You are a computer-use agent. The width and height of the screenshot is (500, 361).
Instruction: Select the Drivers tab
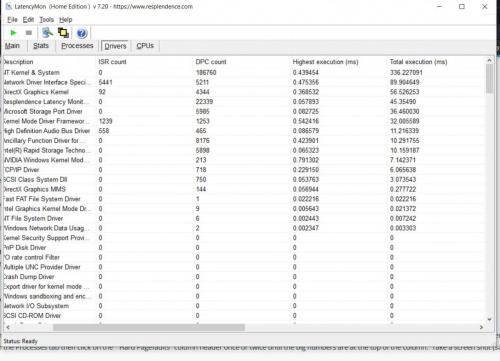[x=115, y=46]
